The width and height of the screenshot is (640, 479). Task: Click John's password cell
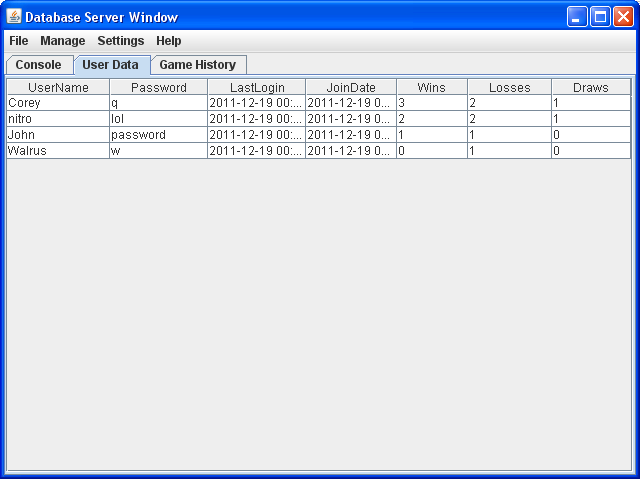click(x=158, y=135)
